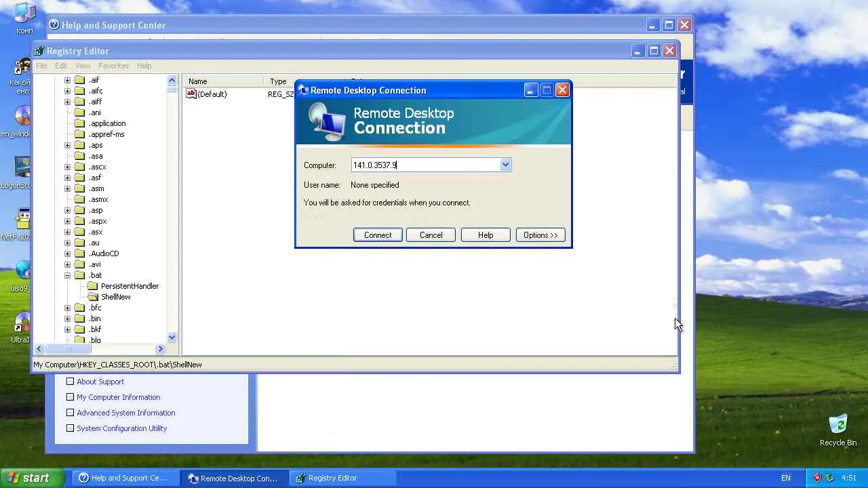The height and width of the screenshot is (488, 868).
Task: Click the Help and Support Center title icon
Action: (x=54, y=25)
